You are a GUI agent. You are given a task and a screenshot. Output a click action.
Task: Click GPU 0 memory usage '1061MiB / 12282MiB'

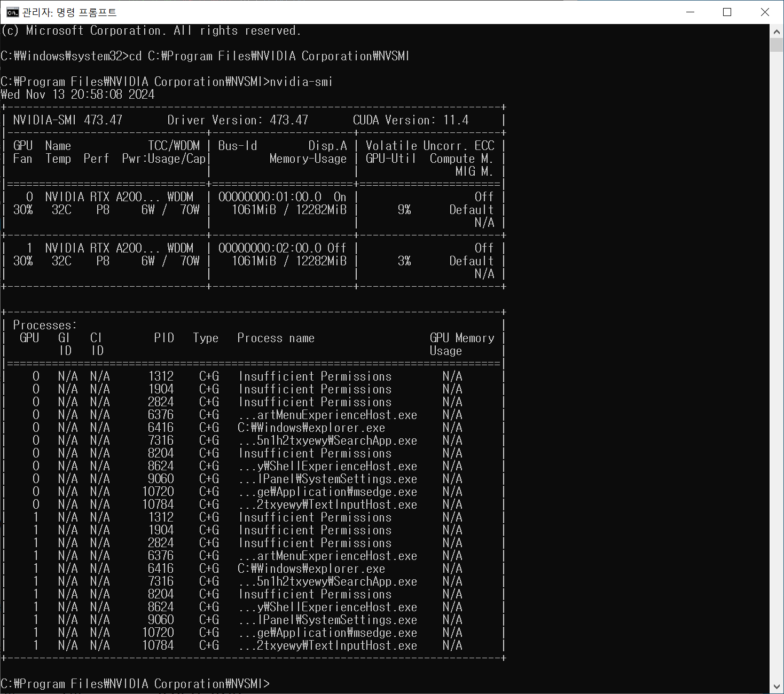click(x=289, y=210)
